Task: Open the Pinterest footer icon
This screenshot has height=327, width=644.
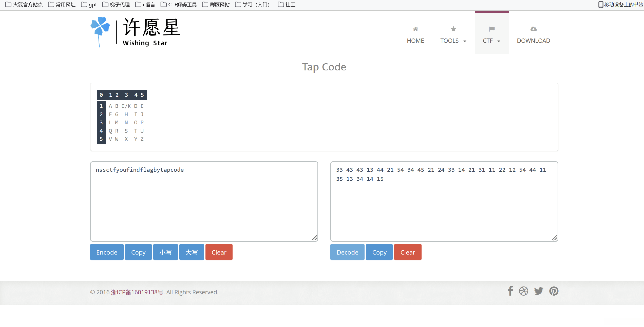Action: click(554, 291)
